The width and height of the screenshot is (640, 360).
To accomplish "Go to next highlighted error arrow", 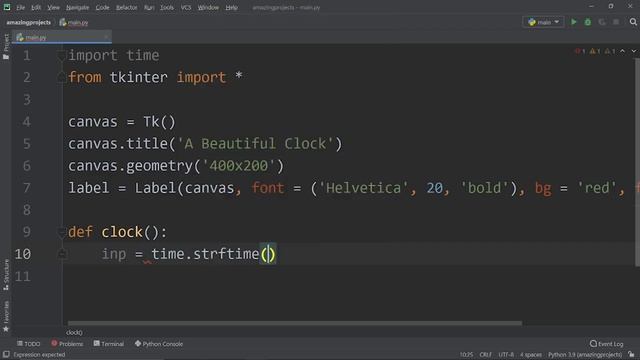I will click(634, 51).
